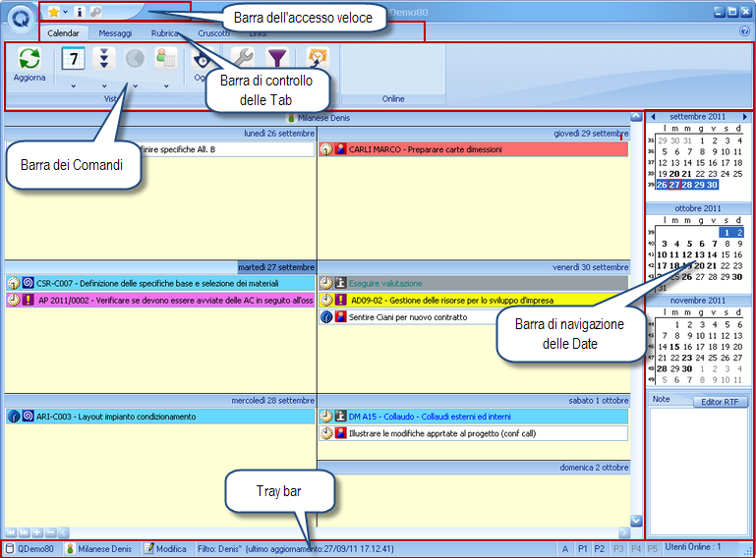Click the clock icon on the CSR-C007 row
Viewport: 756px width, 558px height.
(x=14, y=283)
